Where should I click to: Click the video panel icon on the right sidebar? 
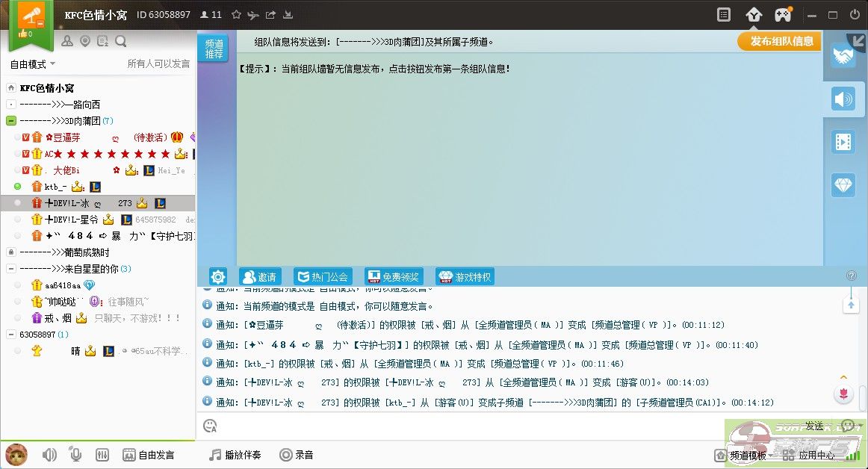point(844,142)
